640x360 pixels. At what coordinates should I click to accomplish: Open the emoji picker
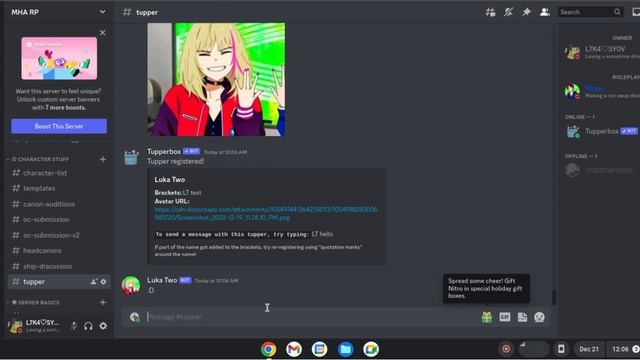coord(539,317)
